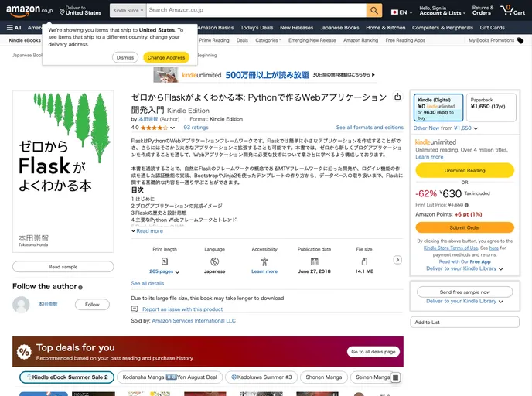Select Shonen Manga tab

tap(324, 377)
